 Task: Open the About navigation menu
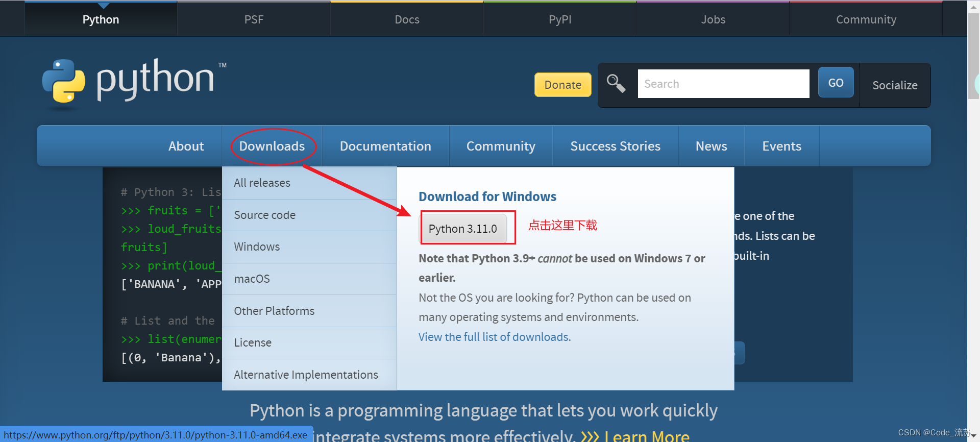(186, 146)
